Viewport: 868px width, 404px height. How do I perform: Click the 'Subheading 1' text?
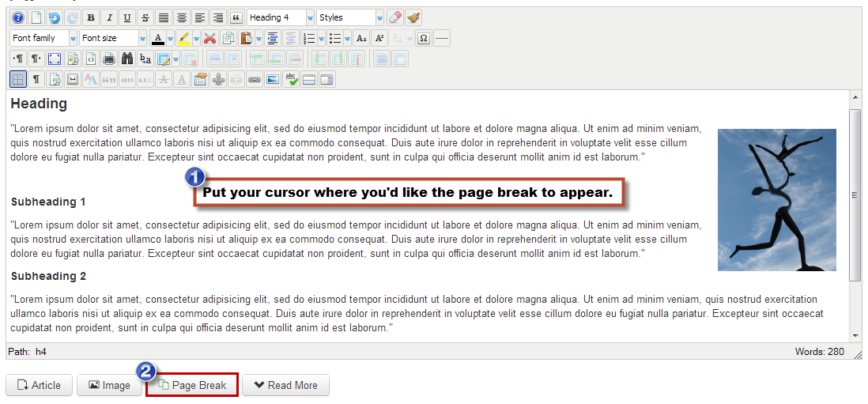pos(48,202)
